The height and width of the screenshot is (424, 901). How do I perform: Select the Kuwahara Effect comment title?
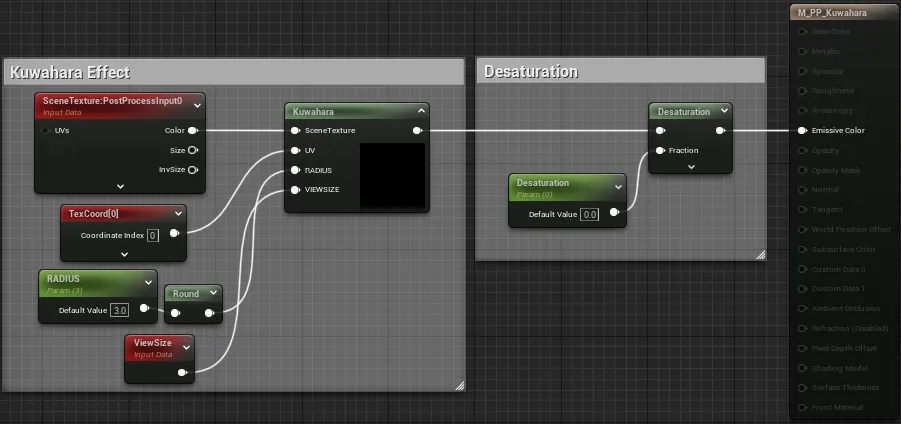pos(70,72)
